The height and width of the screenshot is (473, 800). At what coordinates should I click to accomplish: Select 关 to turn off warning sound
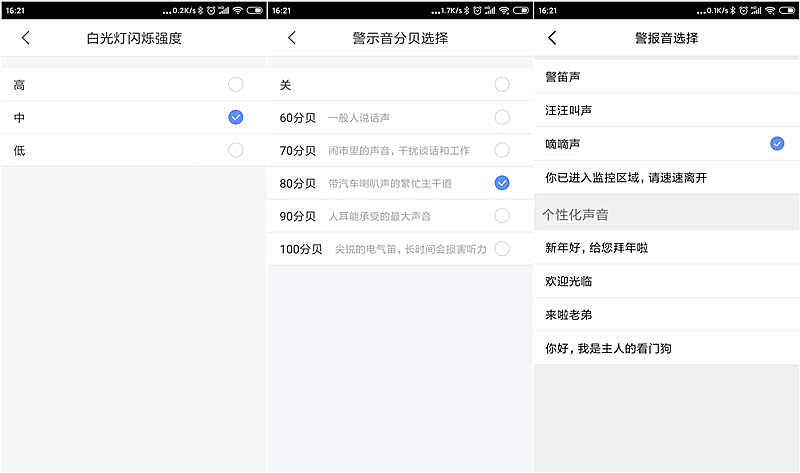pyautogui.click(x=501, y=85)
